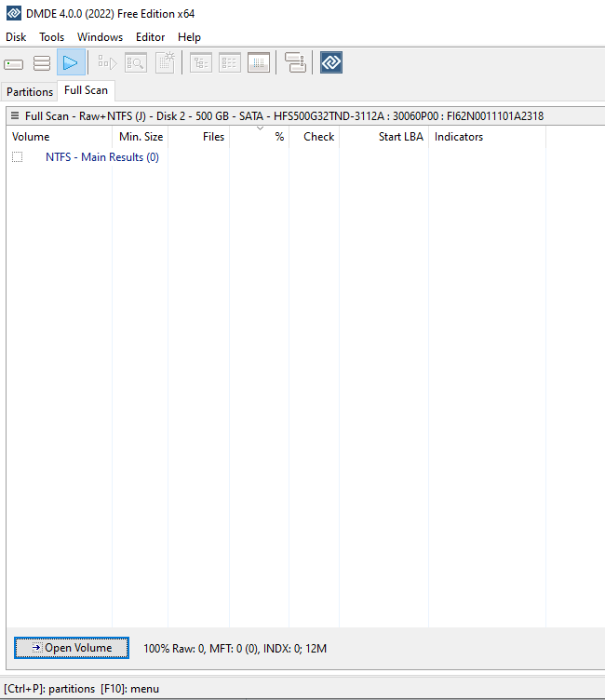
Task: Click the Full Scan play icon
Action: pos(71,62)
